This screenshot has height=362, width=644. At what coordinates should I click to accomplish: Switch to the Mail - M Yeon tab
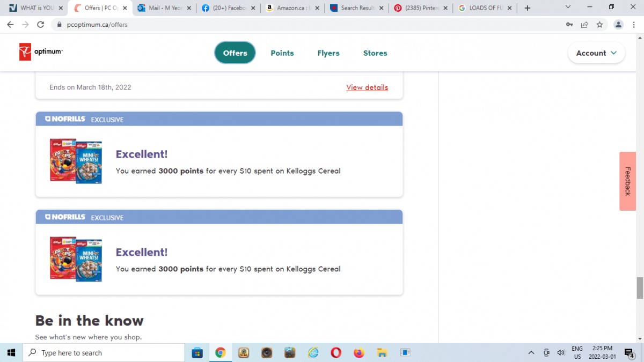point(164,8)
